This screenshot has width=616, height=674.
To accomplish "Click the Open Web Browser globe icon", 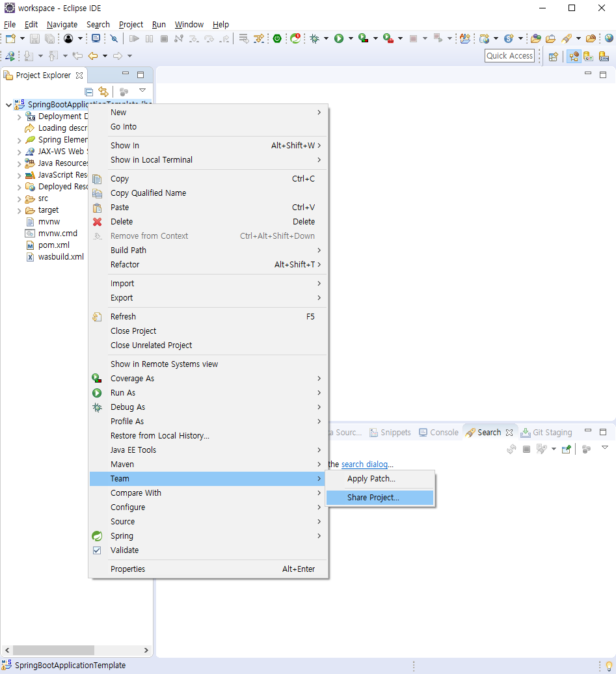I will [x=609, y=38].
